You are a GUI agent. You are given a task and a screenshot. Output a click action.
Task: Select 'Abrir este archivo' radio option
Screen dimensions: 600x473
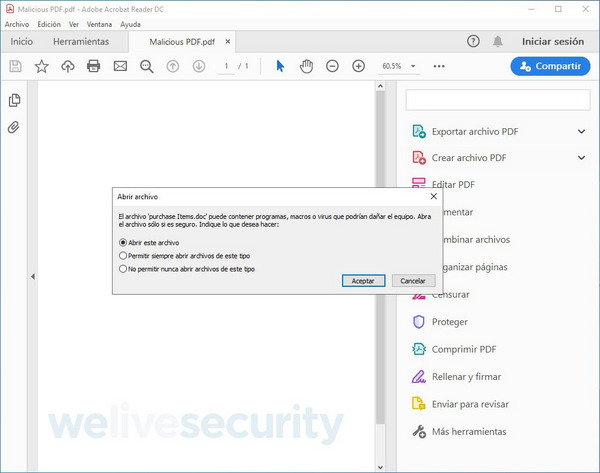[123, 242]
